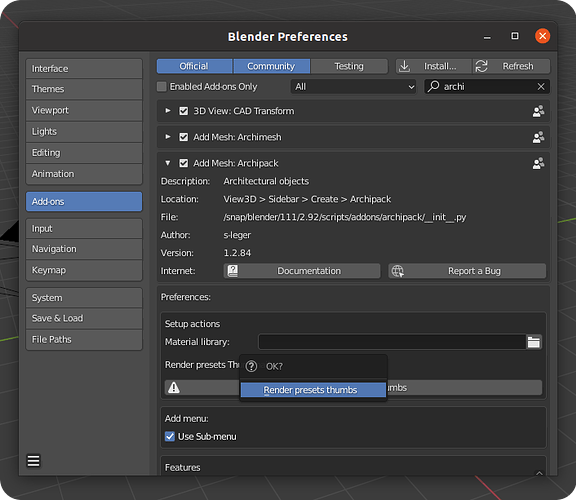Click the community icon on Archipack row
This screenshot has width=576, height=500.
[538, 163]
